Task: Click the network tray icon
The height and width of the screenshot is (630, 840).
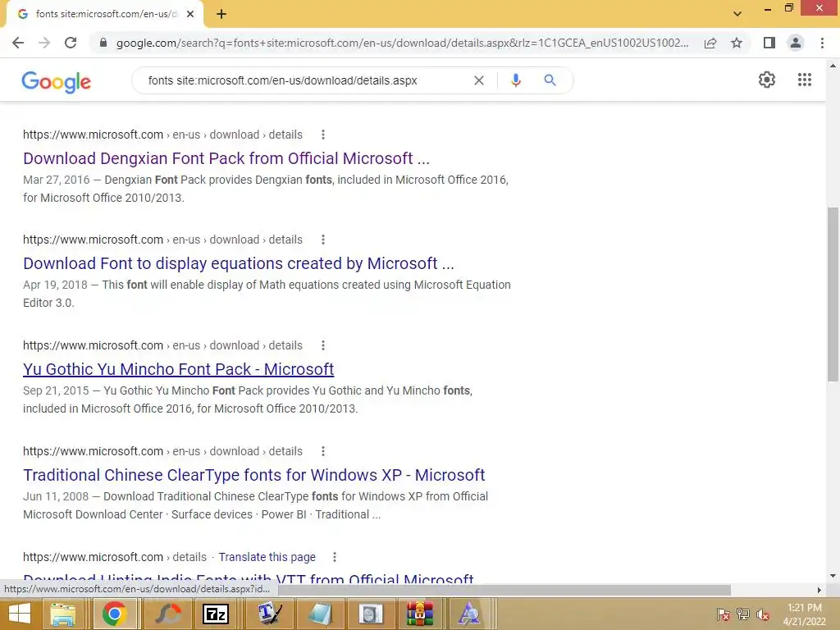Action: 742,614
